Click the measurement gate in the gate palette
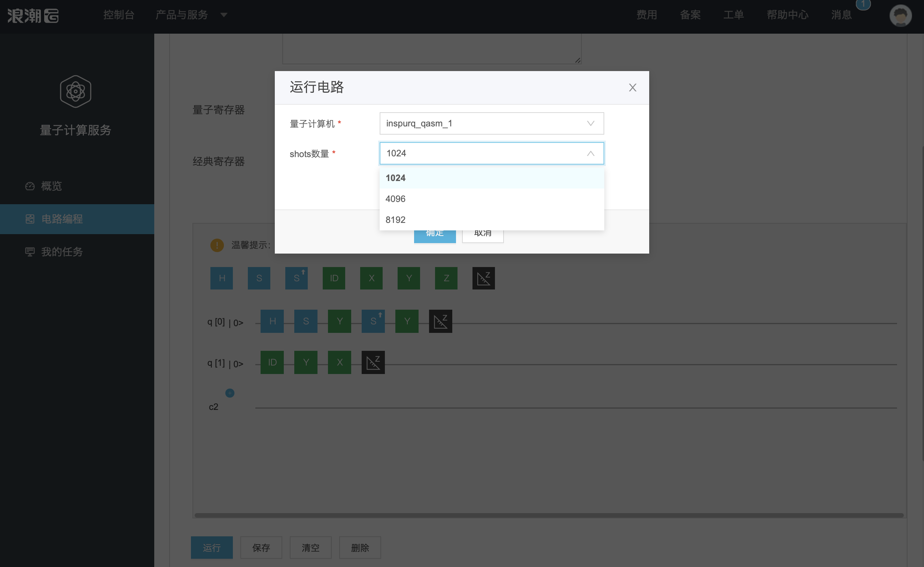The height and width of the screenshot is (567, 924). coord(483,278)
